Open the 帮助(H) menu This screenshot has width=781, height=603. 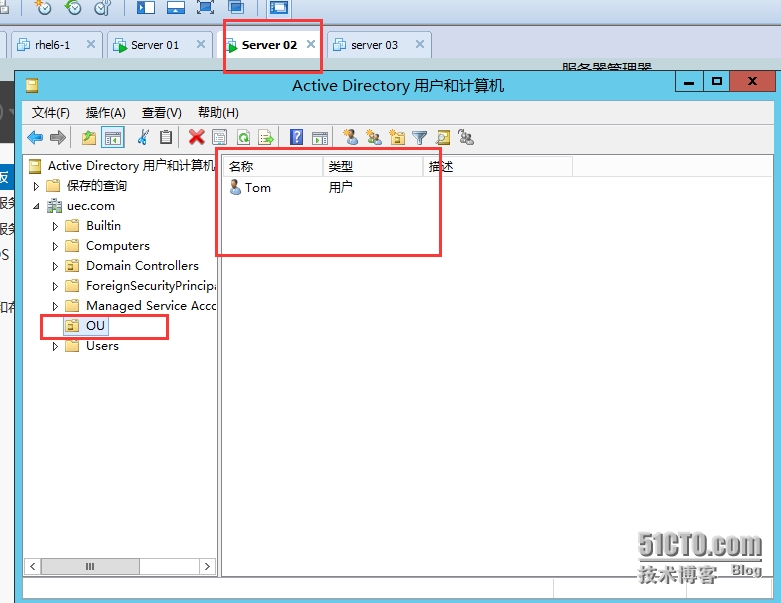pos(218,113)
